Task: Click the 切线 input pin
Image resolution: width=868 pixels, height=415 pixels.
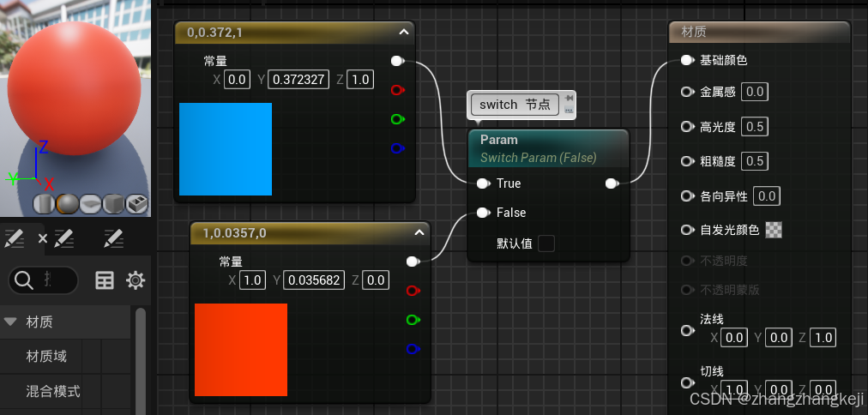Action: (x=688, y=382)
